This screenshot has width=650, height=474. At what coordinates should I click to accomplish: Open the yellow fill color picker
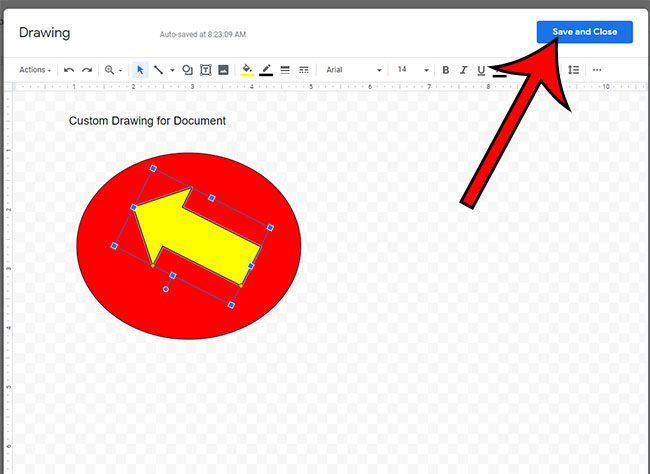[x=247, y=70]
